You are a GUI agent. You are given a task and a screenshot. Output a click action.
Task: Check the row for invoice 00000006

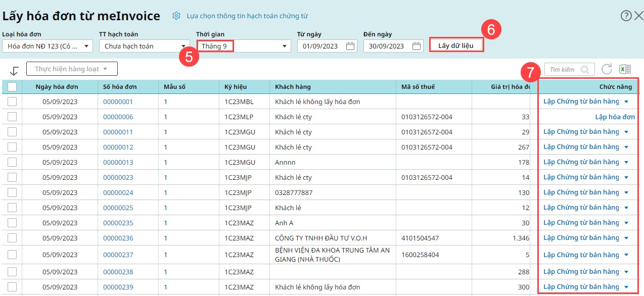coord(12,117)
